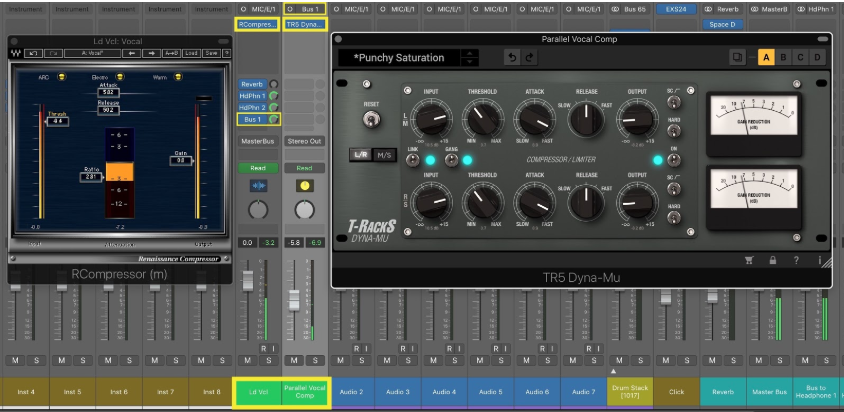Viewport: 844px width, 412px height.
Task: Open Ld Vcl Read automation mode menu
Action: coord(258,168)
